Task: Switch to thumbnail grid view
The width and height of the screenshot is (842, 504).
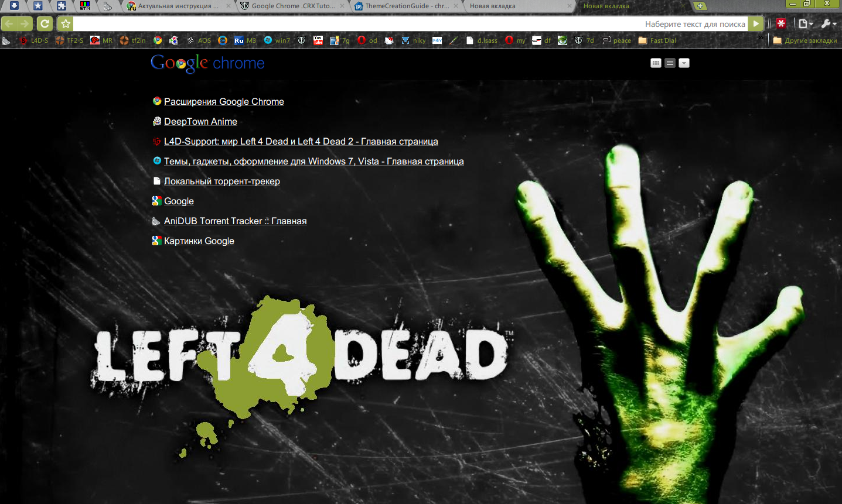Action: (656, 63)
